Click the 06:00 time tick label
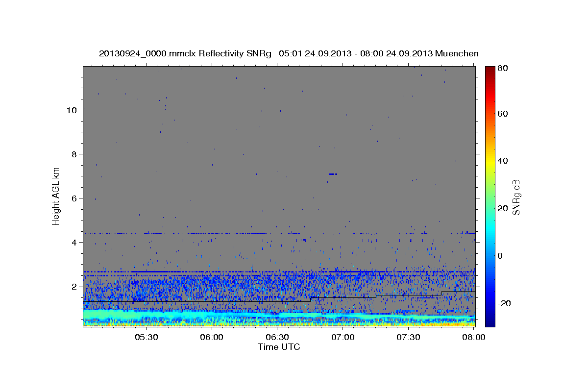Screen dimensions: 588x392 click(x=212, y=337)
